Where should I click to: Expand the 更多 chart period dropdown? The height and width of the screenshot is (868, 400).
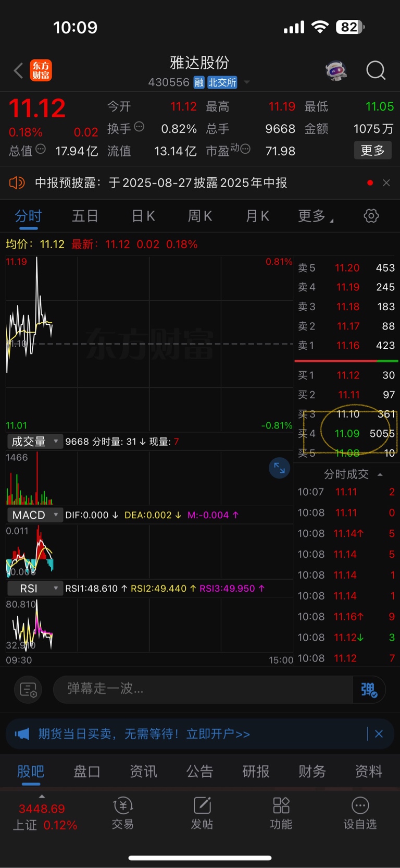pyautogui.click(x=315, y=216)
